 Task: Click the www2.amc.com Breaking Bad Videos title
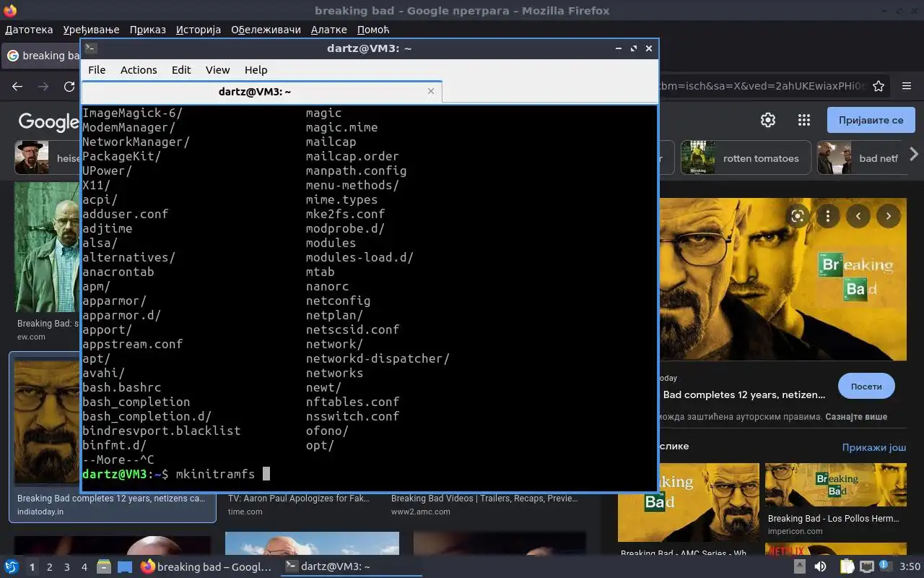(x=484, y=499)
